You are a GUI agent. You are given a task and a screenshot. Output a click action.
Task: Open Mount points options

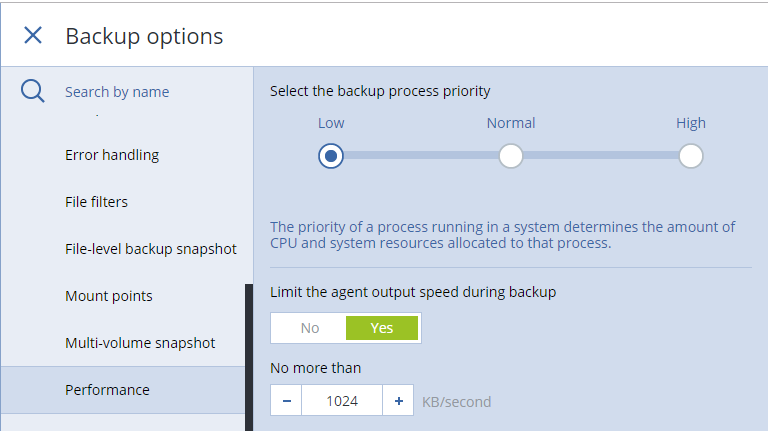(x=109, y=296)
